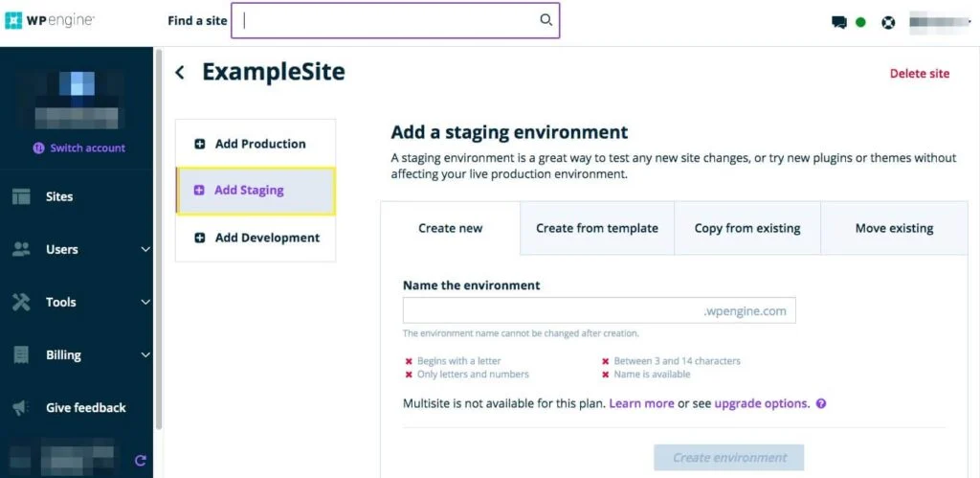
Task: Switch to Create from template tab
Action: [x=597, y=228]
